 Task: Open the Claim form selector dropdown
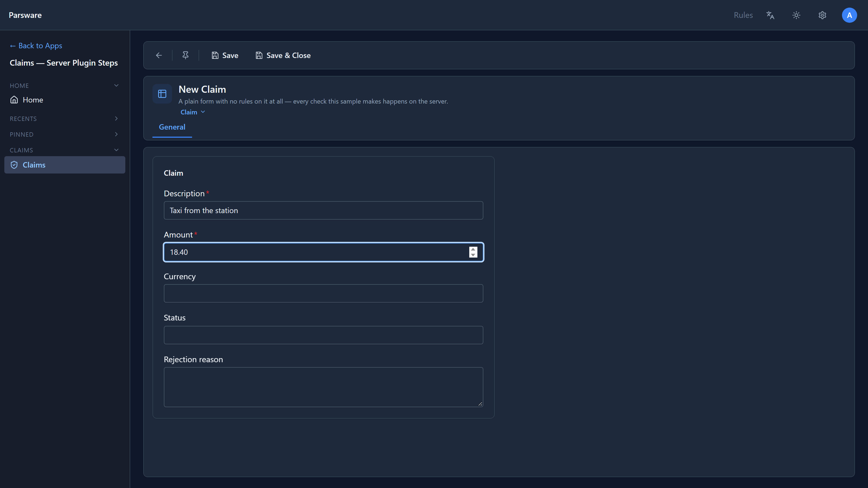(193, 112)
